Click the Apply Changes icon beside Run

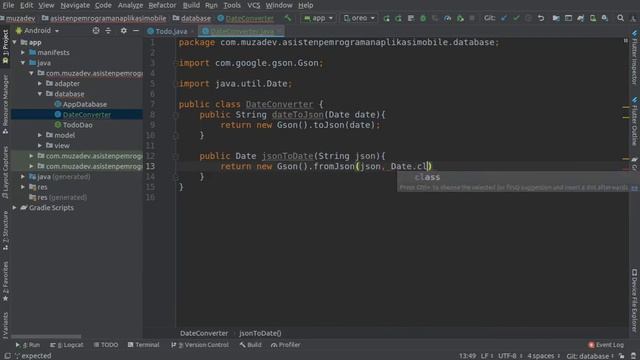[398, 18]
